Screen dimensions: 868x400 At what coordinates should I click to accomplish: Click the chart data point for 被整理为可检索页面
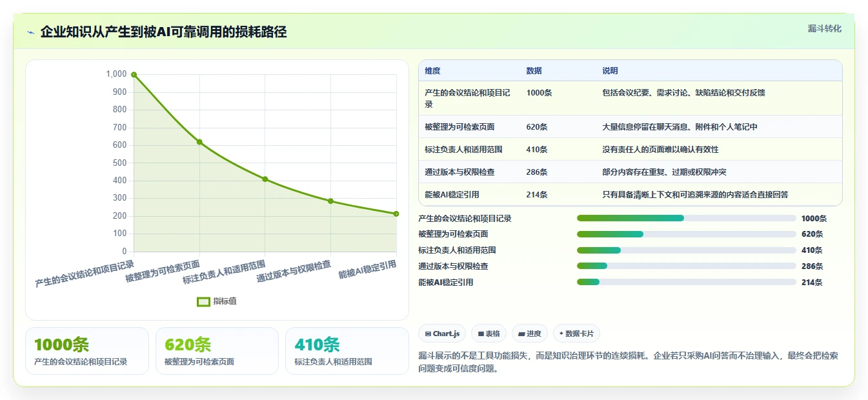click(x=199, y=142)
